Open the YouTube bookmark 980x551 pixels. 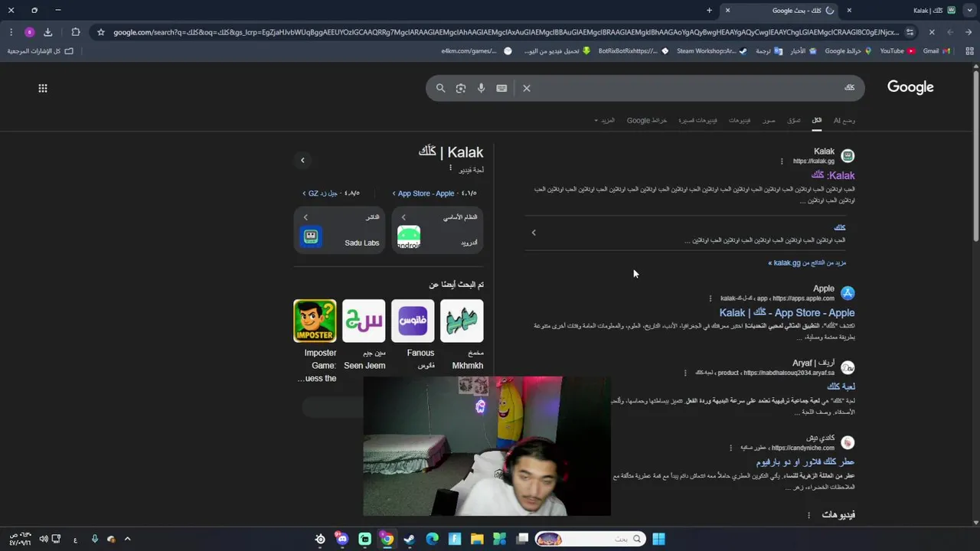(x=897, y=51)
